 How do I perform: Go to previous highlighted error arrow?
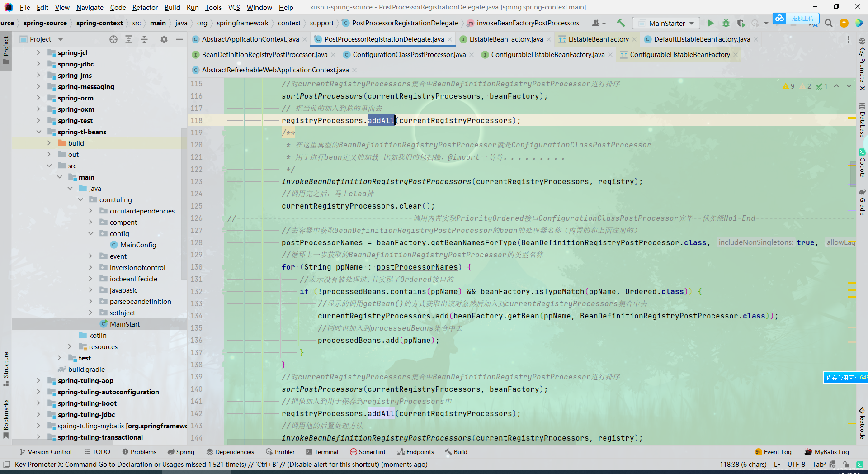coord(836,86)
